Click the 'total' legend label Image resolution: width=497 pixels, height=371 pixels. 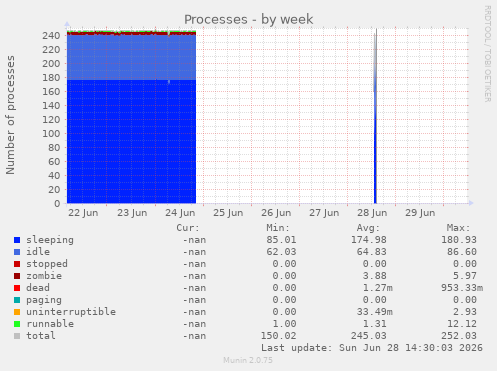(41, 336)
